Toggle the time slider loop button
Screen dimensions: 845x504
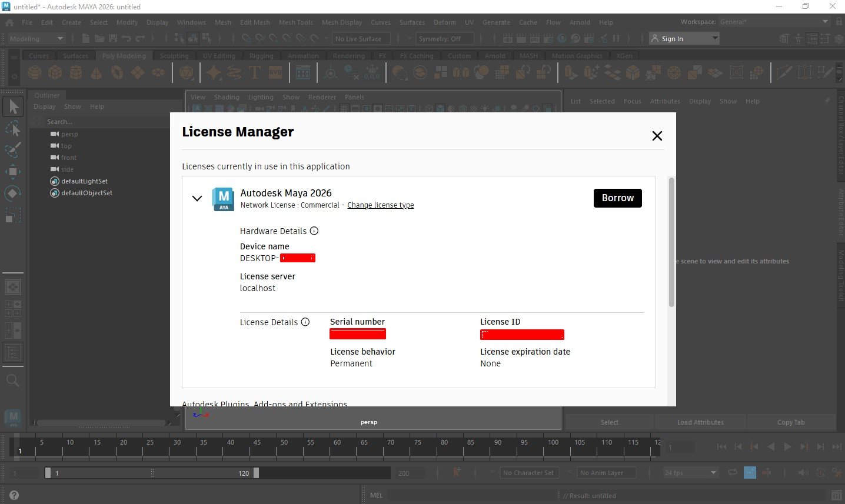[x=733, y=472]
